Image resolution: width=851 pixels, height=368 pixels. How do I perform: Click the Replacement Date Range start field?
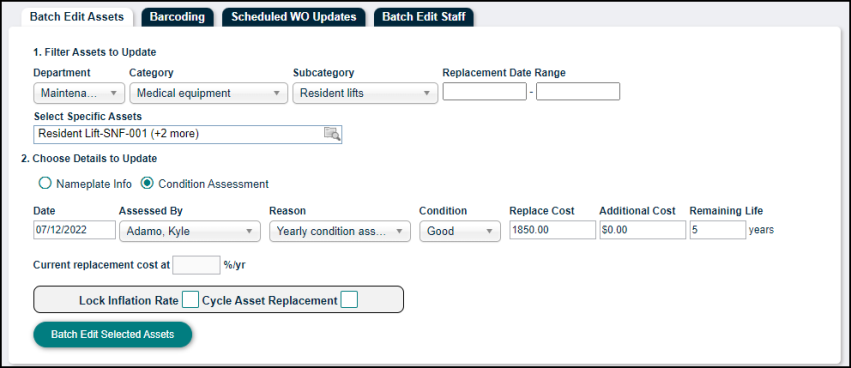click(x=485, y=92)
